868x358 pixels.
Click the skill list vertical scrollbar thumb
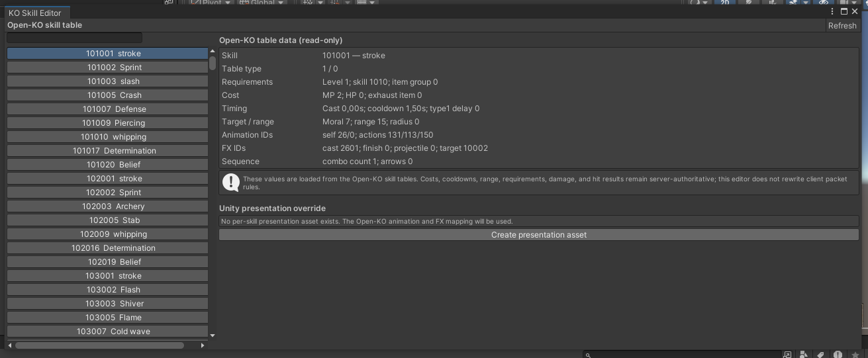pyautogui.click(x=213, y=64)
